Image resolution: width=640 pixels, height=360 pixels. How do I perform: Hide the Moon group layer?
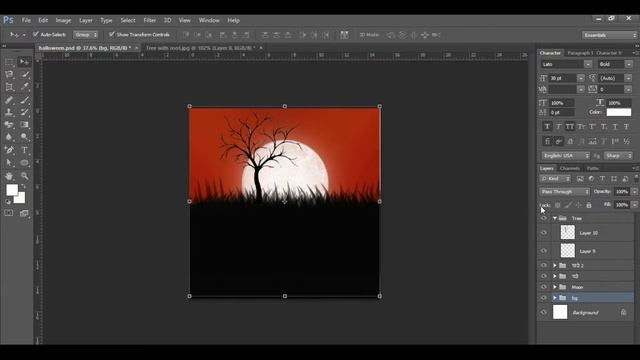click(544, 287)
